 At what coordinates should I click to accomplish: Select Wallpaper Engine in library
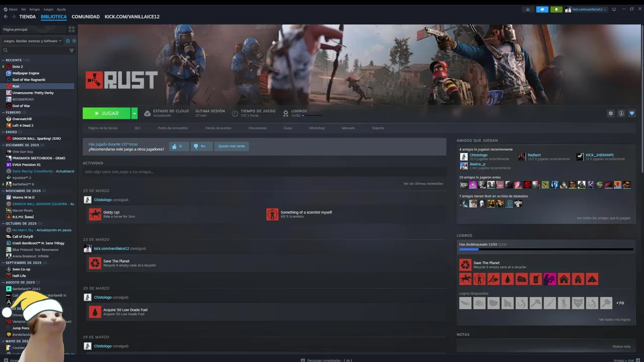[x=26, y=73]
